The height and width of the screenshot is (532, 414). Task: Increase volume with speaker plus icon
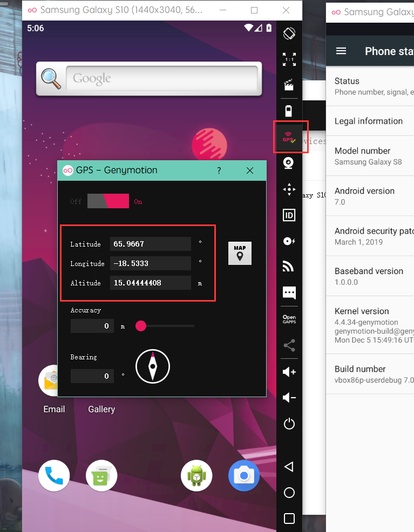click(x=289, y=372)
